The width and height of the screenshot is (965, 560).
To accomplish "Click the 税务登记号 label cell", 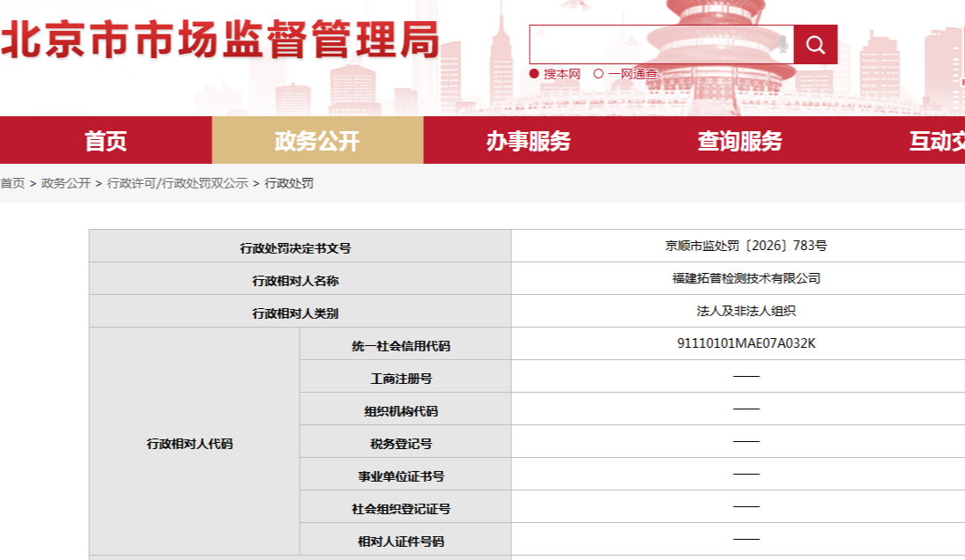I will click(x=405, y=441).
